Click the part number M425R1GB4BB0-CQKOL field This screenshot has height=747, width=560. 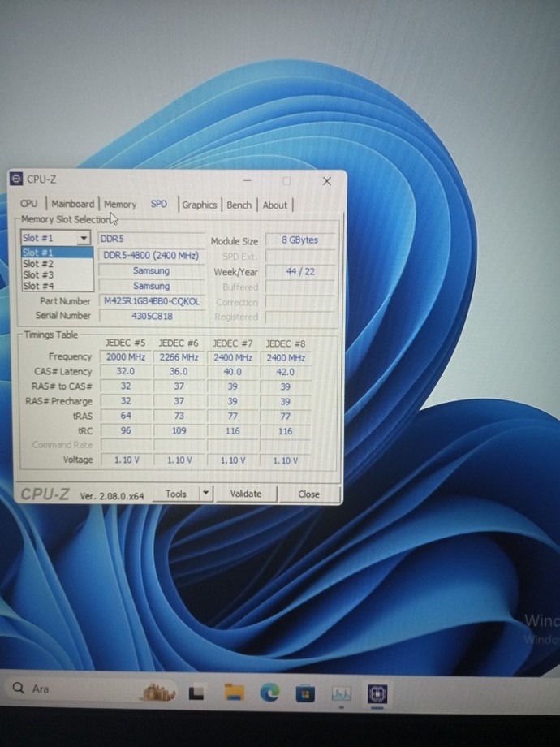click(x=152, y=301)
